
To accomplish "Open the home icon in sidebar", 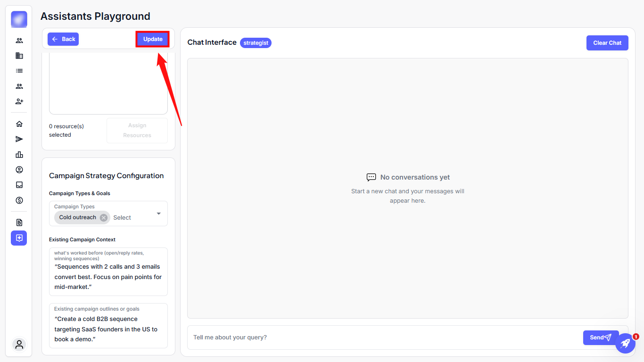I will tap(19, 124).
